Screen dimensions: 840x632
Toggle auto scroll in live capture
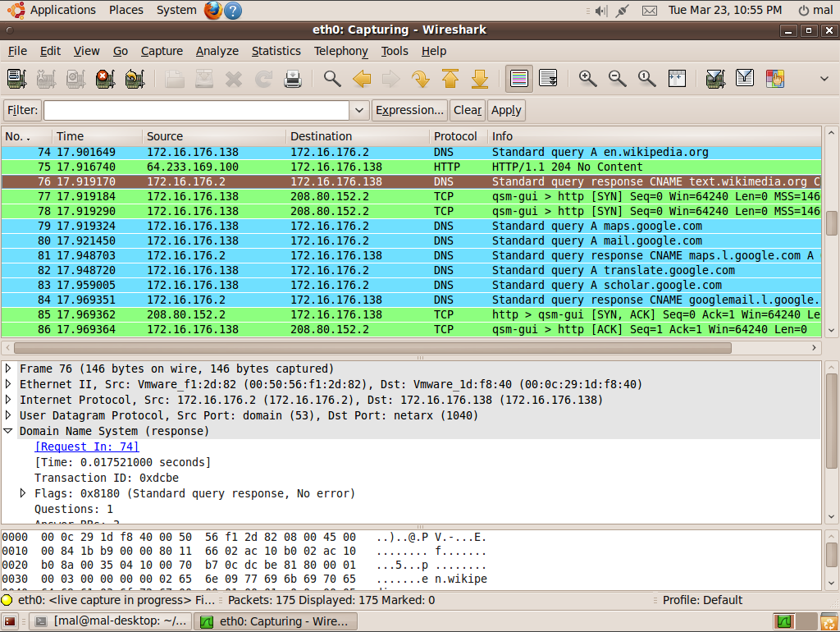(x=548, y=79)
